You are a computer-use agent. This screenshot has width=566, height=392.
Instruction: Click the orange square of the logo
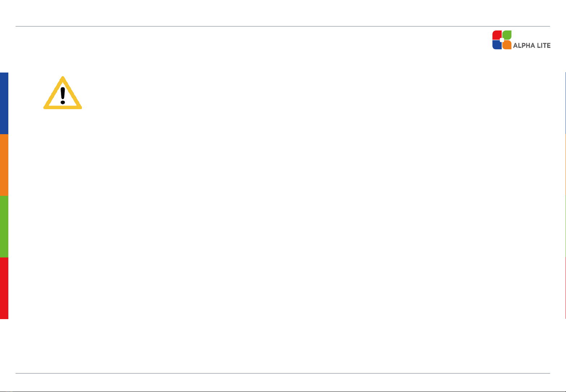[507, 45]
